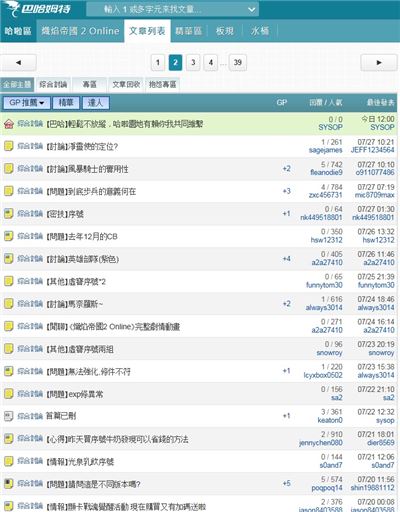Image resolution: width=400 pixels, height=512 pixels.
Task: Open author link sagejames
Action: coord(325,150)
